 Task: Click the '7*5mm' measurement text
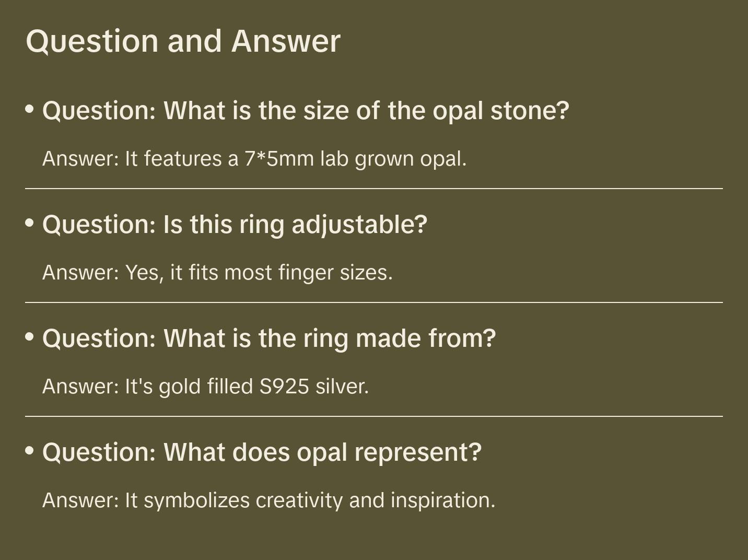(279, 159)
